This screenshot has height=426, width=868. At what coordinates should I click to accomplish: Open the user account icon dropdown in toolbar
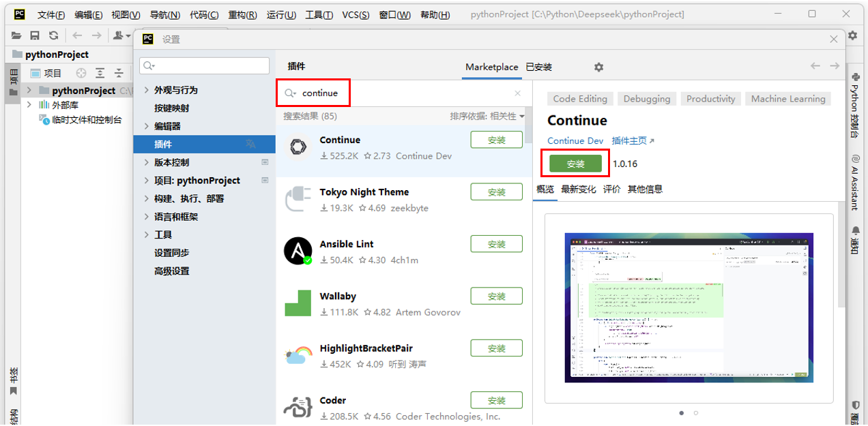(121, 35)
